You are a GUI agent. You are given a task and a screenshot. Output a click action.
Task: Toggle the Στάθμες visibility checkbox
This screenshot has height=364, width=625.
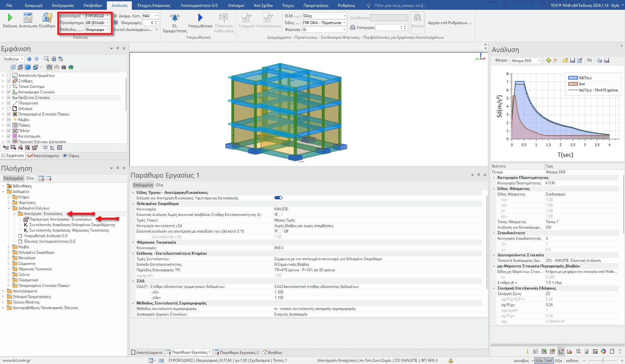click(x=9, y=81)
